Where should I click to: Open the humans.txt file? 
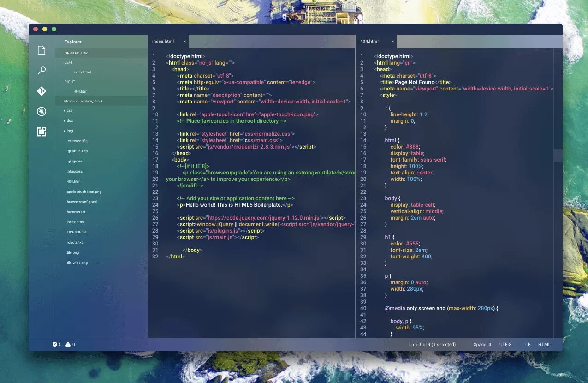coord(76,212)
